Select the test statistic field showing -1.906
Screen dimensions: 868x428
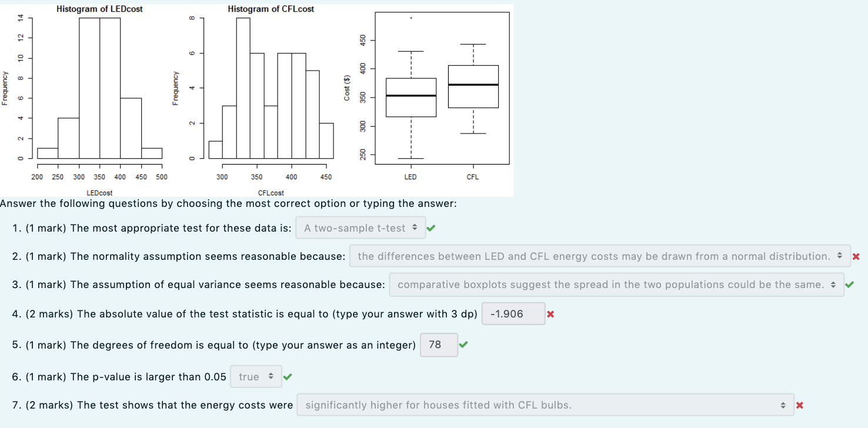[512, 313]
